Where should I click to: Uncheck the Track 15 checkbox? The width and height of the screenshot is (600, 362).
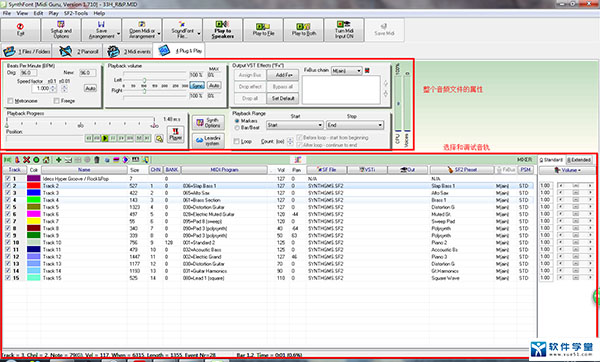click(8, 278)
